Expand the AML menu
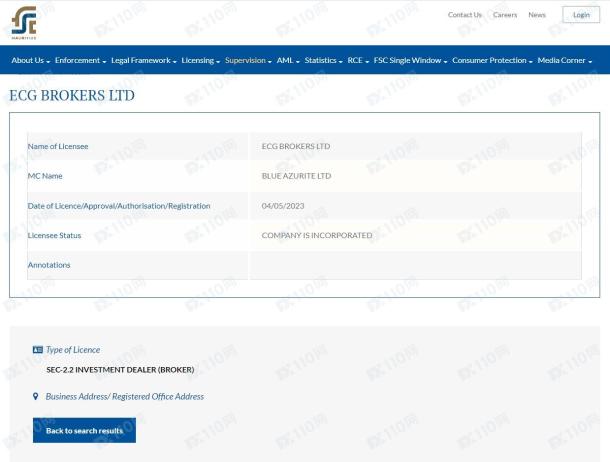 pyautogui.click(x=288, y=60)
